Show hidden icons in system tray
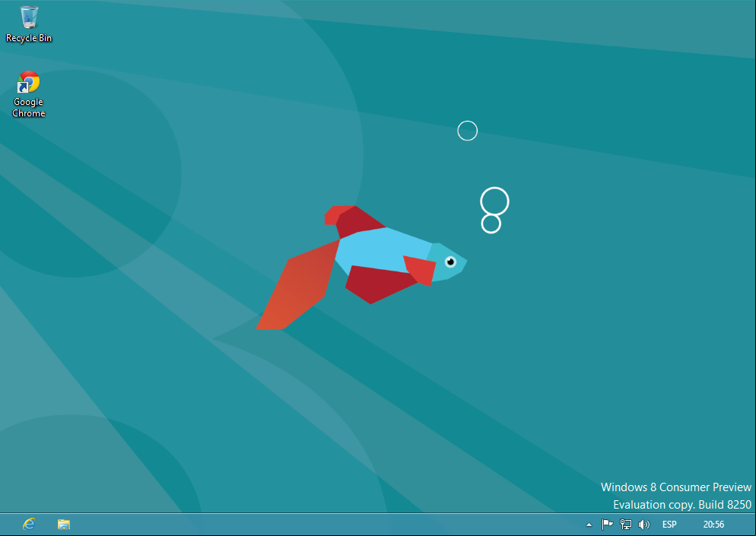 point(589,525)
